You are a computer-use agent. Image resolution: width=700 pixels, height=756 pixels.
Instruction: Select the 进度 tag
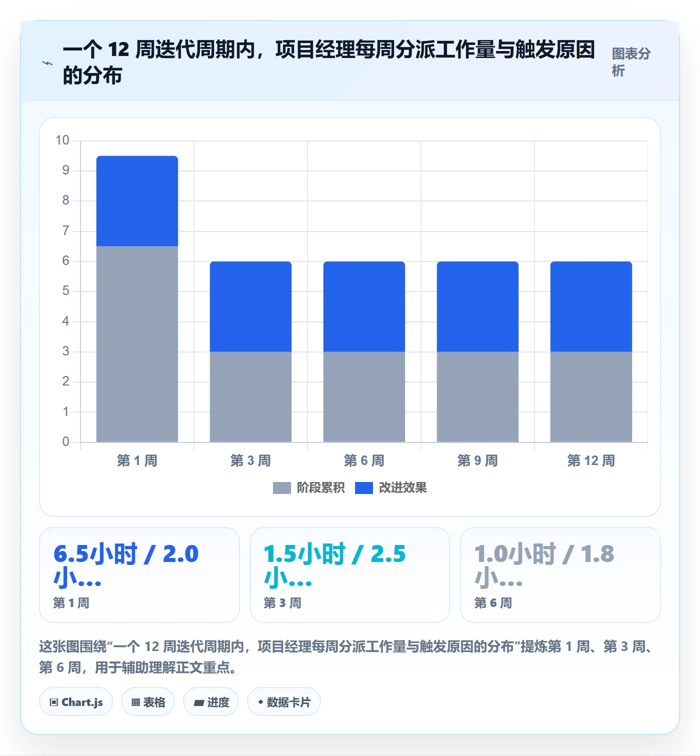pos(211,702)
